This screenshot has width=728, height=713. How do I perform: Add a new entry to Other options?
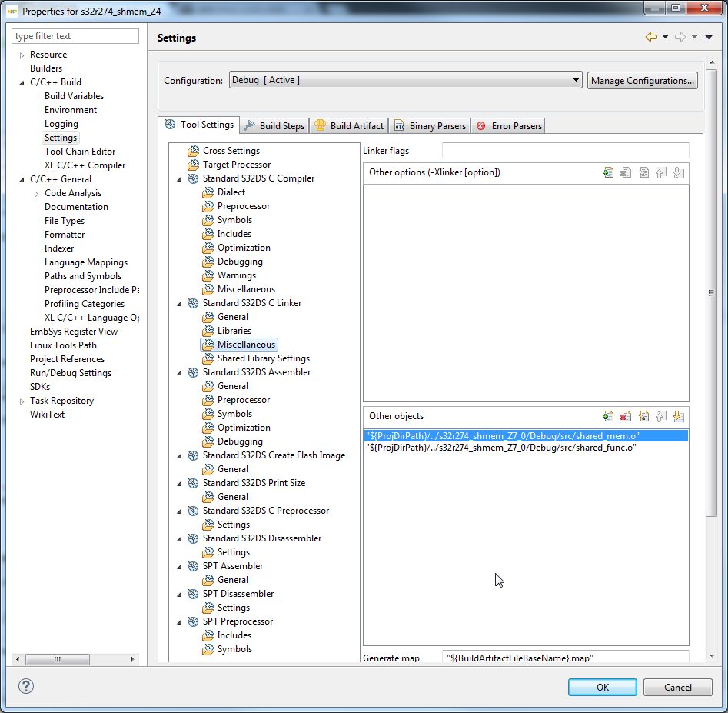608,173
